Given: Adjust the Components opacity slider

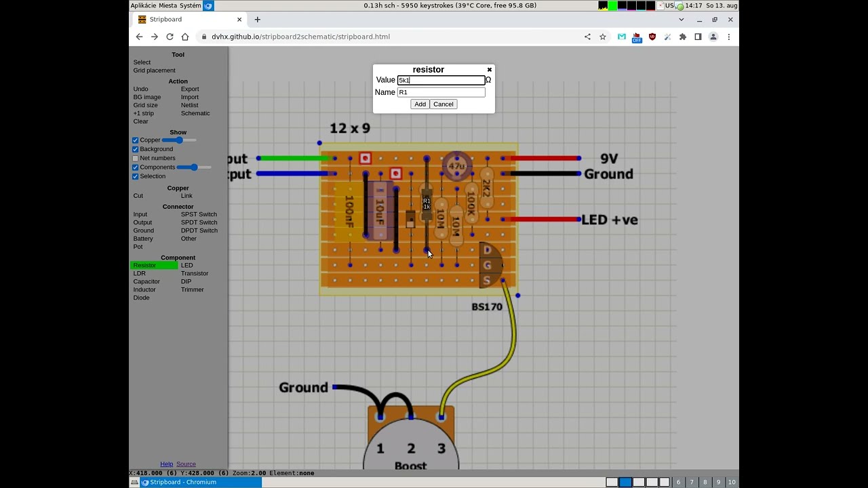Looking at the screenshot, I should pos(195,167).
